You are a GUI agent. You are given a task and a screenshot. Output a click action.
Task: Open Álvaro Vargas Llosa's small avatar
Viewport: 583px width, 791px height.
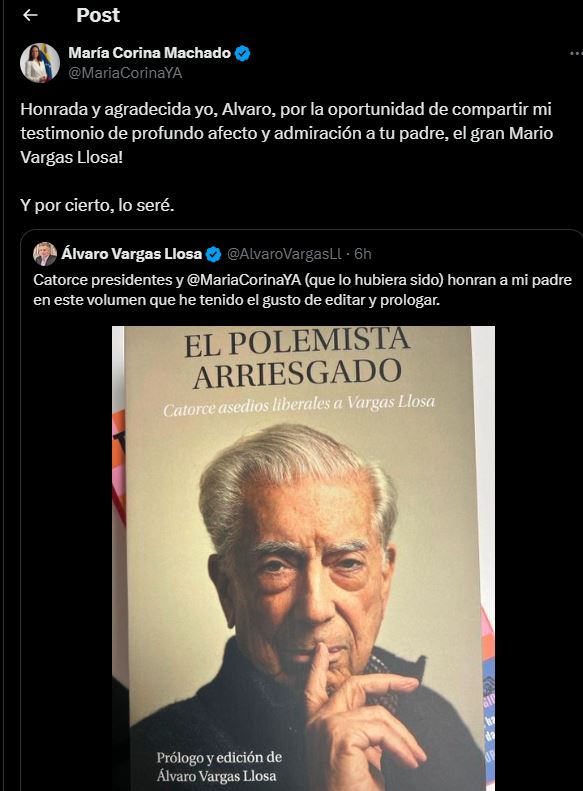pyautogui.click(x=45, y=254)
